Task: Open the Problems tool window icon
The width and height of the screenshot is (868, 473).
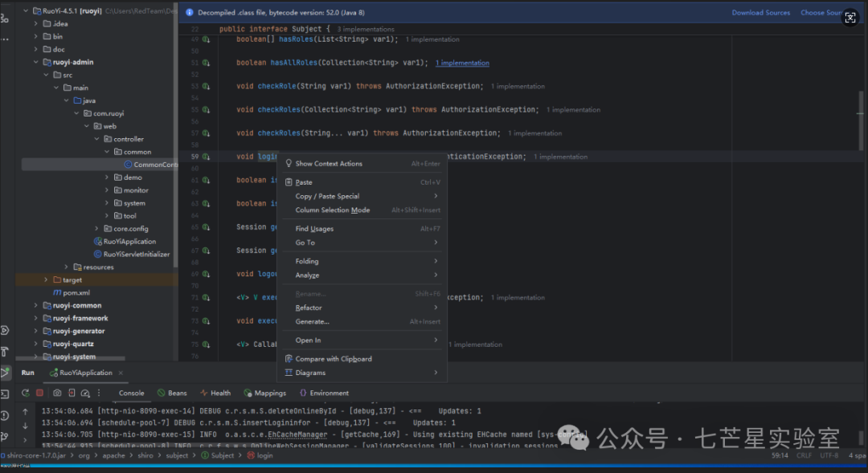Action: click(5, 415)
